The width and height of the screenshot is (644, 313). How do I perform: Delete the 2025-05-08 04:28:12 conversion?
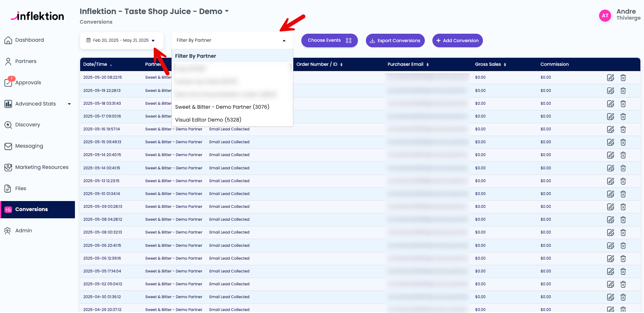623,220
